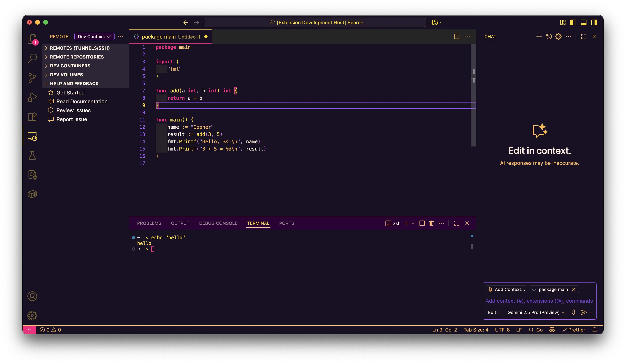Kill terminal with the trash icon
The width and height of the screenshot is (626, 364).
click(x=431, y=223)
